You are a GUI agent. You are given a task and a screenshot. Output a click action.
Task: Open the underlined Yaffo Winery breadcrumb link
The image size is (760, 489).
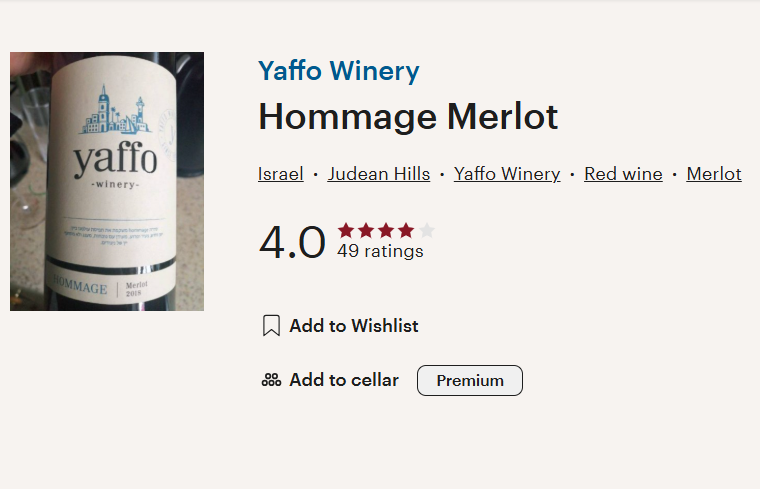pyautogui.click(x=507, y=174)
